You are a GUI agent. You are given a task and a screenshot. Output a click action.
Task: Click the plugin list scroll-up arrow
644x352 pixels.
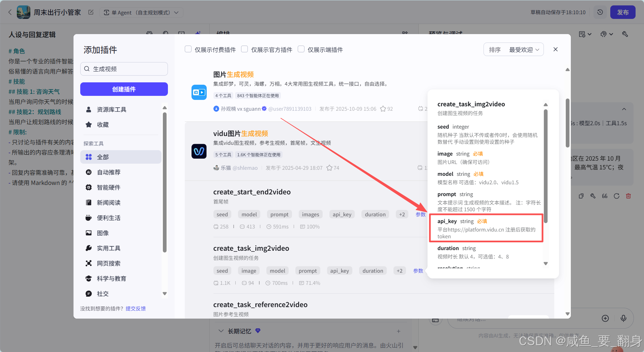pos(567,70)
